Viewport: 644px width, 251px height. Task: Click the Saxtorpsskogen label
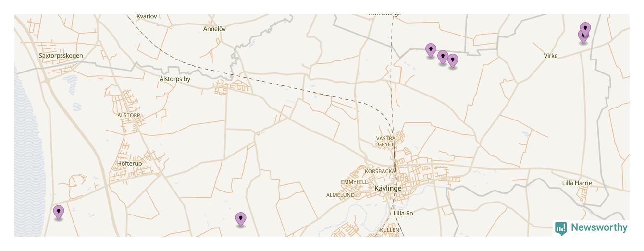[x=61, y=56]
